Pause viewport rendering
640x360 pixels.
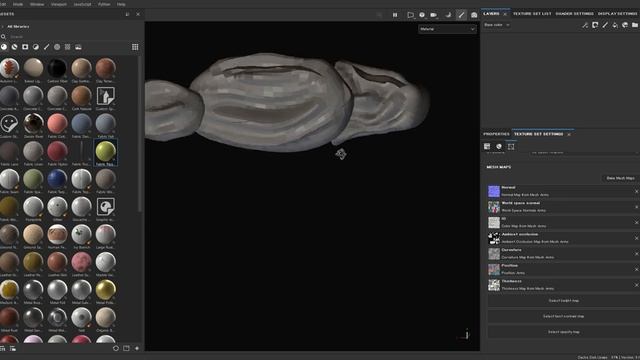tap(395, 15)
